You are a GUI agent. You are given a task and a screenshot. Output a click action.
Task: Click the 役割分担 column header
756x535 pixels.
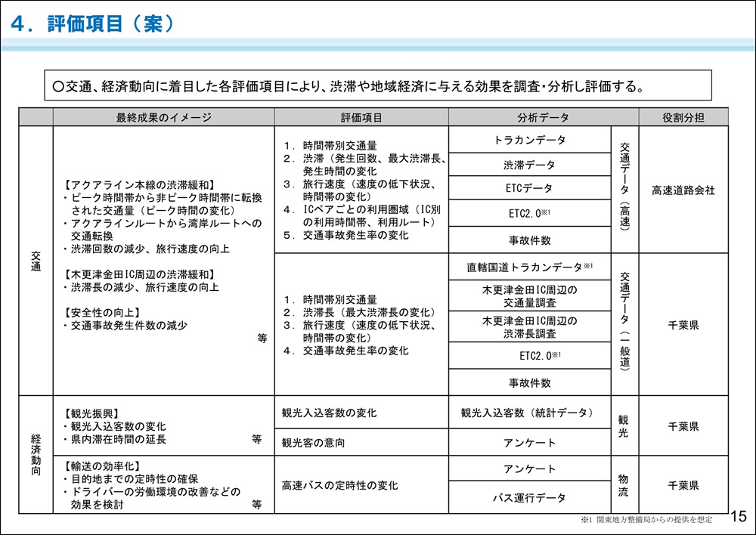click(683, 117)
